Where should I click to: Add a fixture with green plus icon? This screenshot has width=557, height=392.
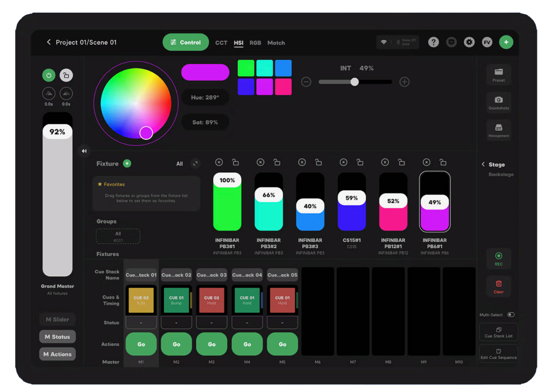[x=127, y=164]
